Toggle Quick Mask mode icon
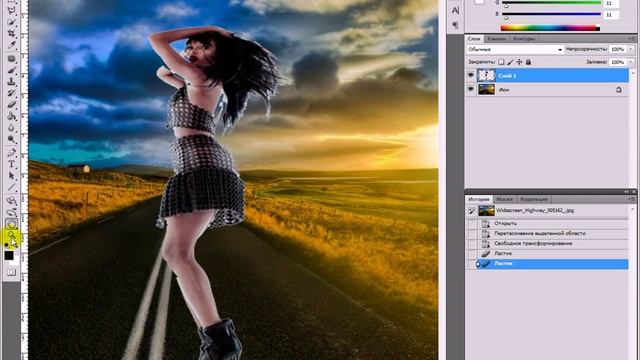Viewport: 640px width, 360px height. point(11,272)
